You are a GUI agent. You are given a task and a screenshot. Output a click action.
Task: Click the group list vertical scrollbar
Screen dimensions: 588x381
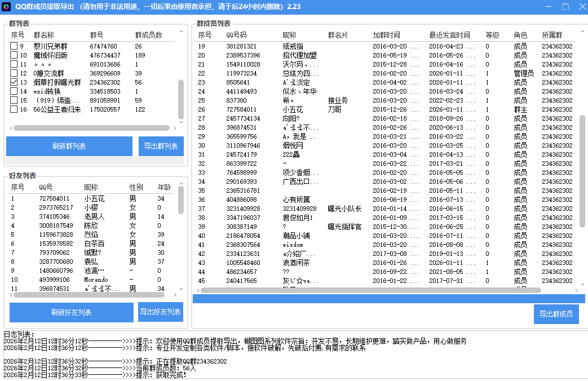181,99
